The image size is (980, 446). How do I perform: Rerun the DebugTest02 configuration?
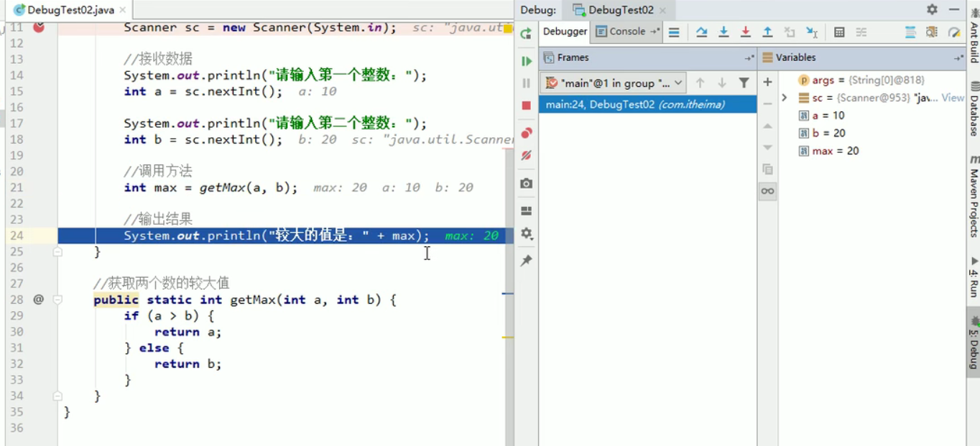(x=526, y=32)
